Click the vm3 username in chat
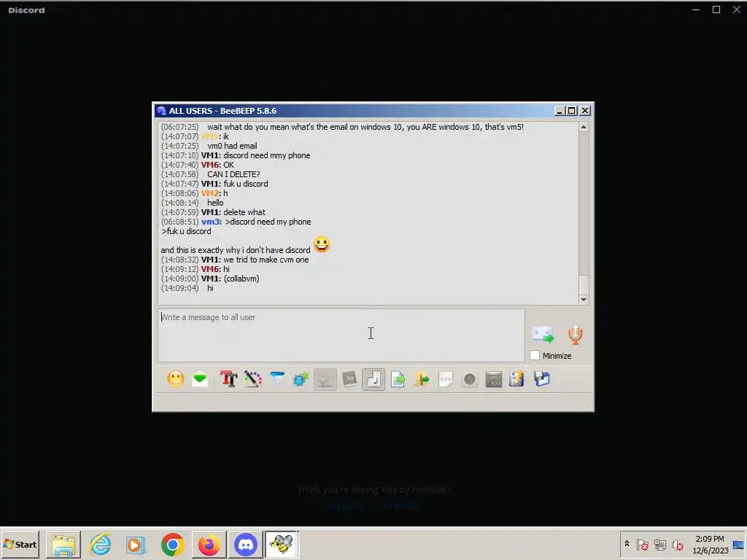 (212, 222)
